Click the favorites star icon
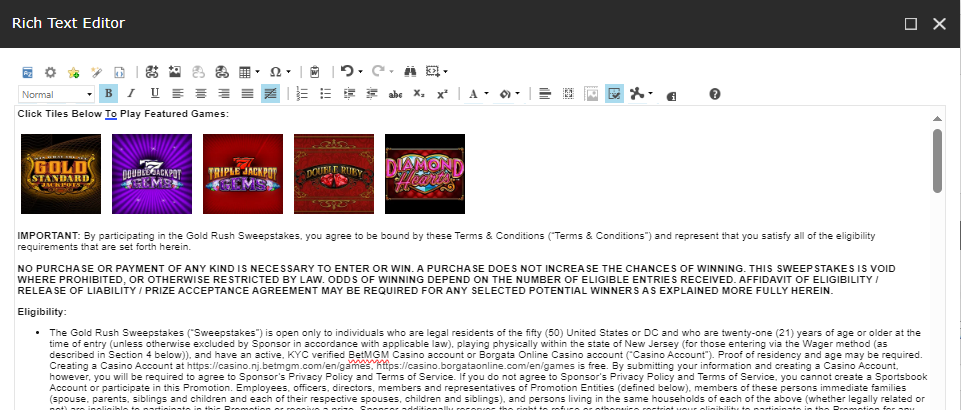The height and width of the screenshot is (410, 961). click(74, 72)
